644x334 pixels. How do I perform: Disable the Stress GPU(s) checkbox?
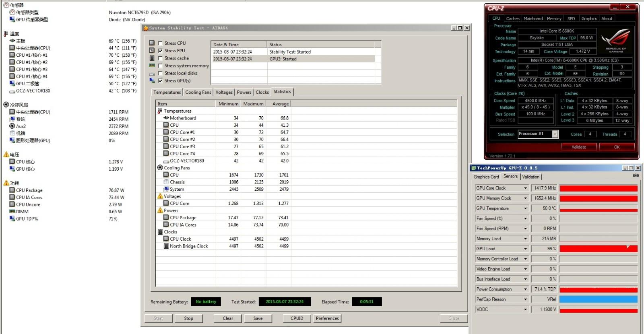point(161,81)
